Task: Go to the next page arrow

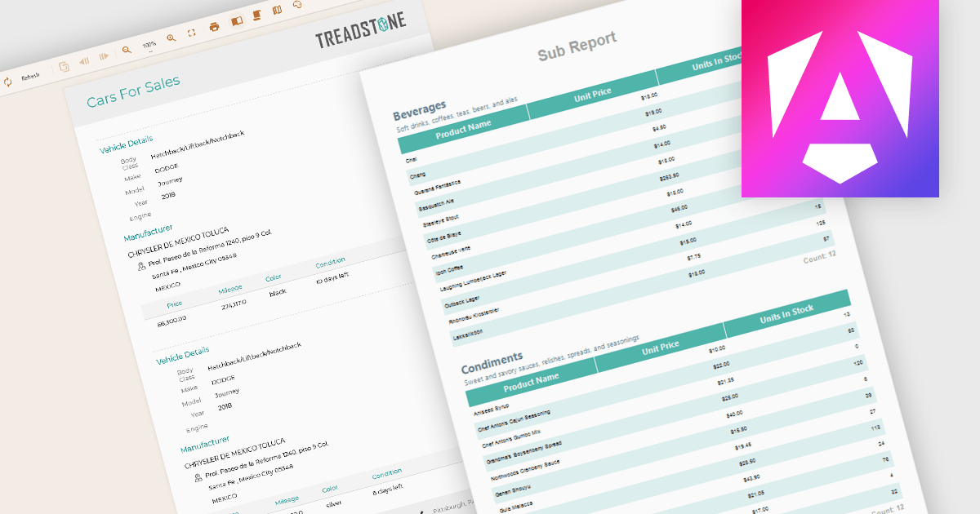Action: pyautogui.click(x=104, y=56)
